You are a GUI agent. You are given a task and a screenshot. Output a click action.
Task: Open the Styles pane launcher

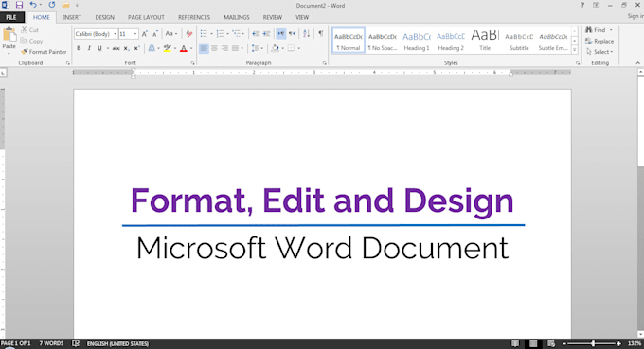(x=578, y=63)
